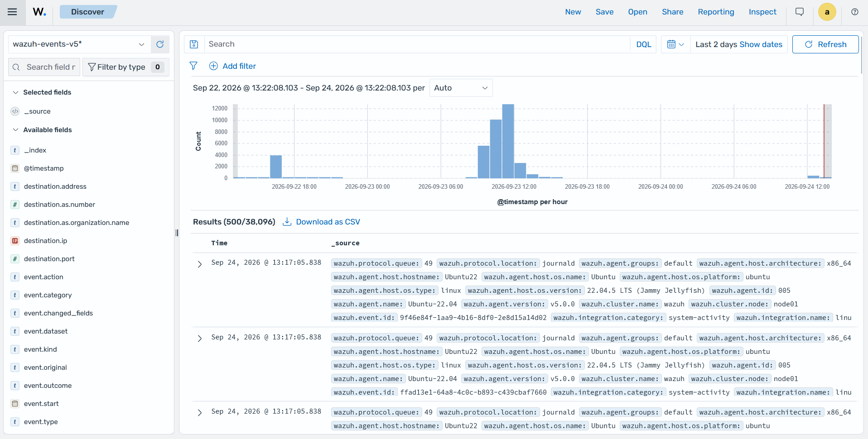Click the tallest histogram bar near 12:00

[508, 141]
